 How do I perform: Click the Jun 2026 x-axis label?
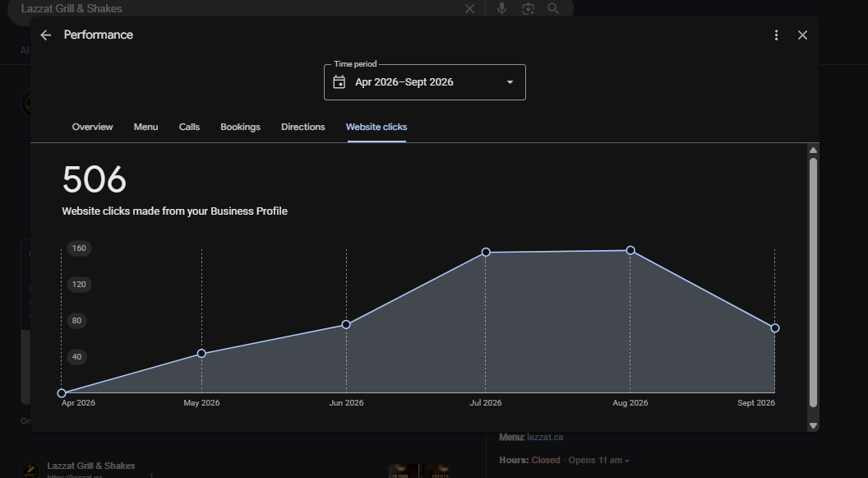click(x=346, y=402)
